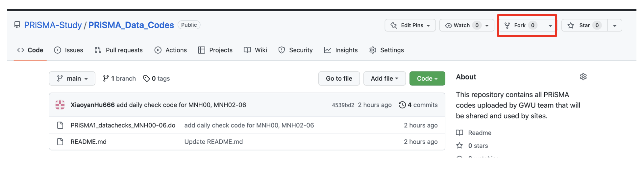Click the commit history clock icon
The image size is (644, 170).
point(402,105)
